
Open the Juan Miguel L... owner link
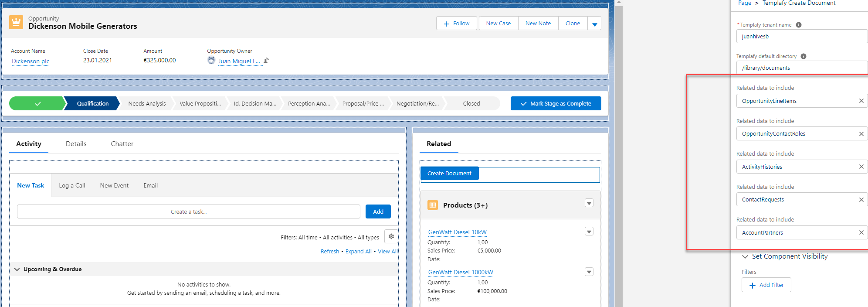pos(239,61)
